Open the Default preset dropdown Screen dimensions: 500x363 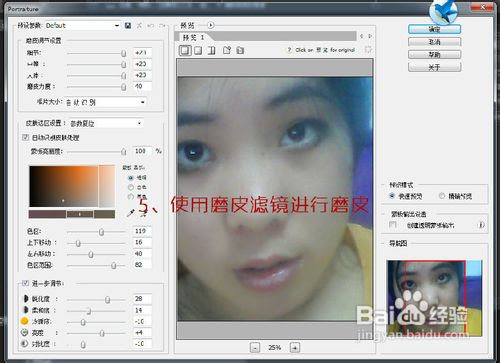coord(82,26)
